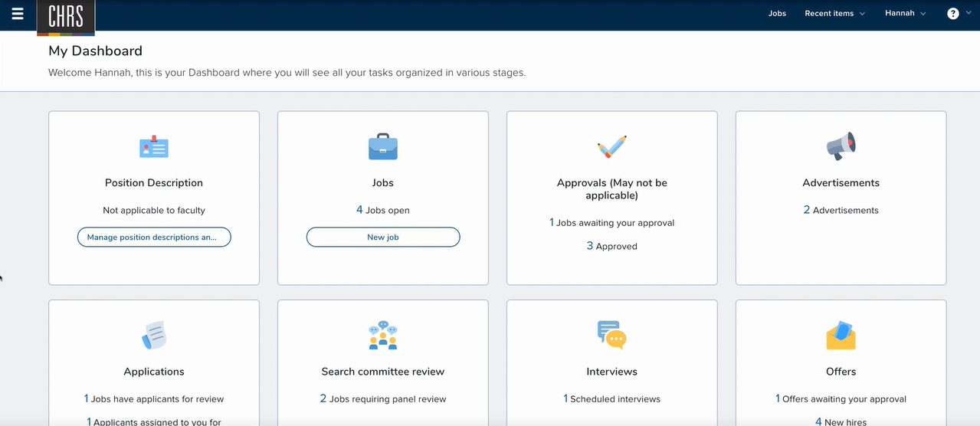Open 1 Applicants assigned to you link

(x=154, y=421)
